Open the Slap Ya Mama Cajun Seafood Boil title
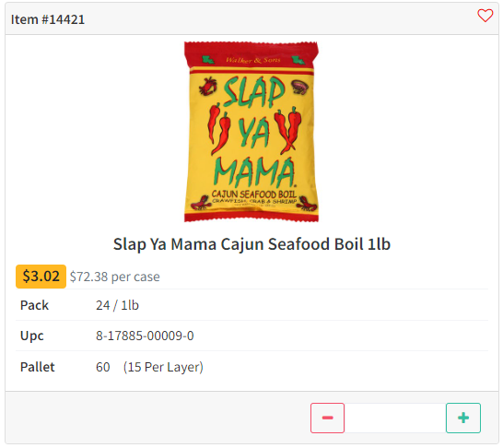 pyautogui.click(x=251, y=244)
